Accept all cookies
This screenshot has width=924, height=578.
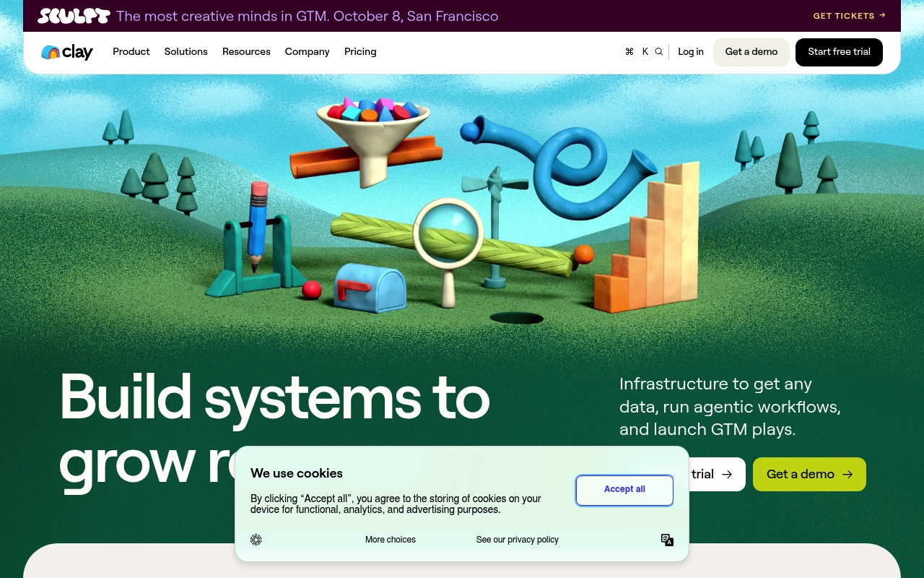(x=624, y=490)
